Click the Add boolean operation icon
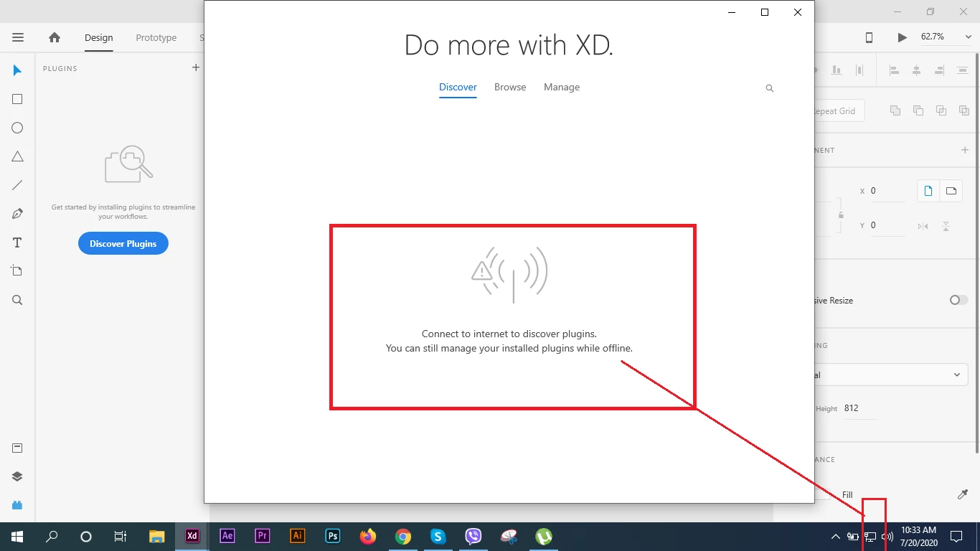The image size is (980, 551). [895, 110]
